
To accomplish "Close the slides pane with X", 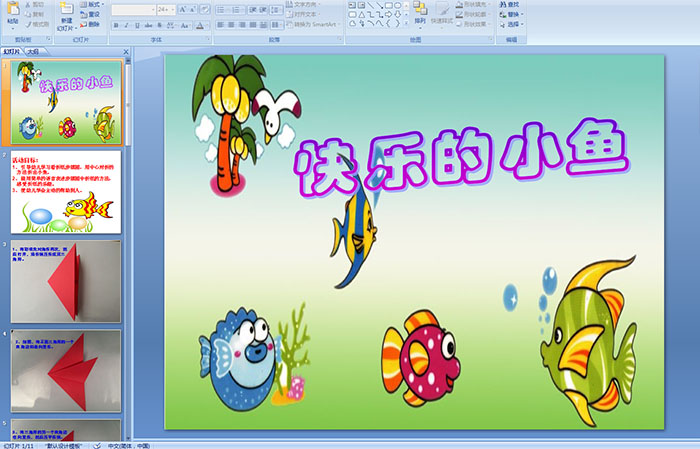I will click(x=126, y=52).
